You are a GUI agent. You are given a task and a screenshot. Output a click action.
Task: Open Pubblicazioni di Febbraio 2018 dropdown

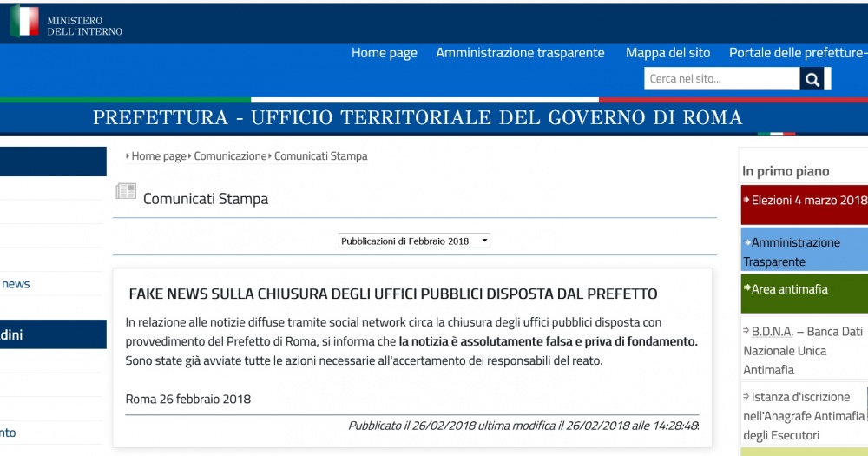[414, 241]
